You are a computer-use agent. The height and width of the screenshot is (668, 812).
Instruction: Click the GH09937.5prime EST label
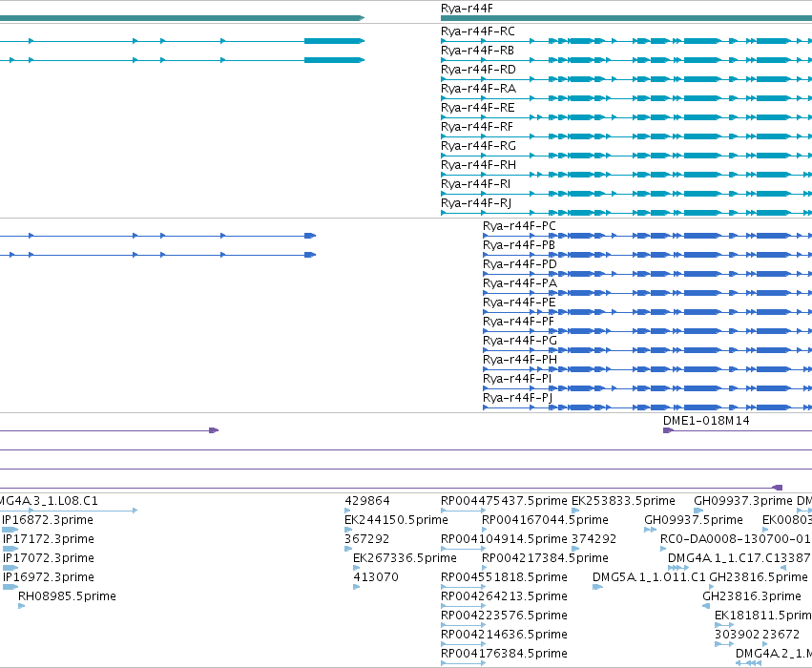pyautogui.click(x=694, y=520)
